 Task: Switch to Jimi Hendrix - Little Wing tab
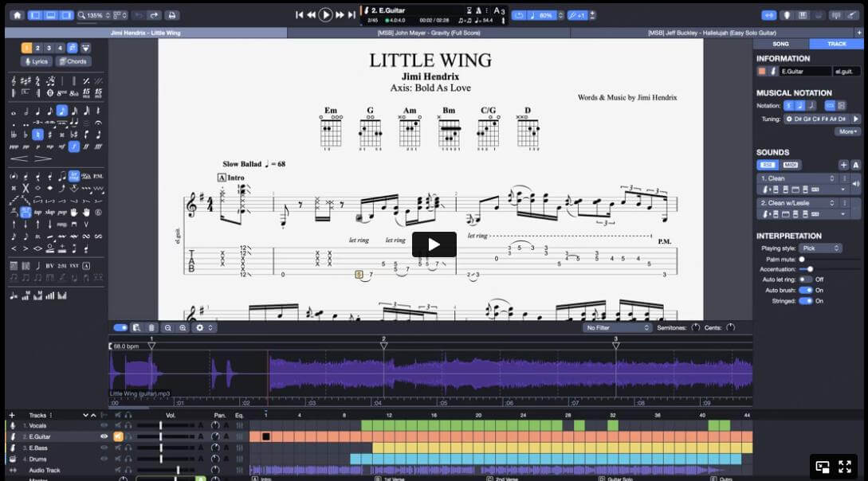click(x=146, y=33)
